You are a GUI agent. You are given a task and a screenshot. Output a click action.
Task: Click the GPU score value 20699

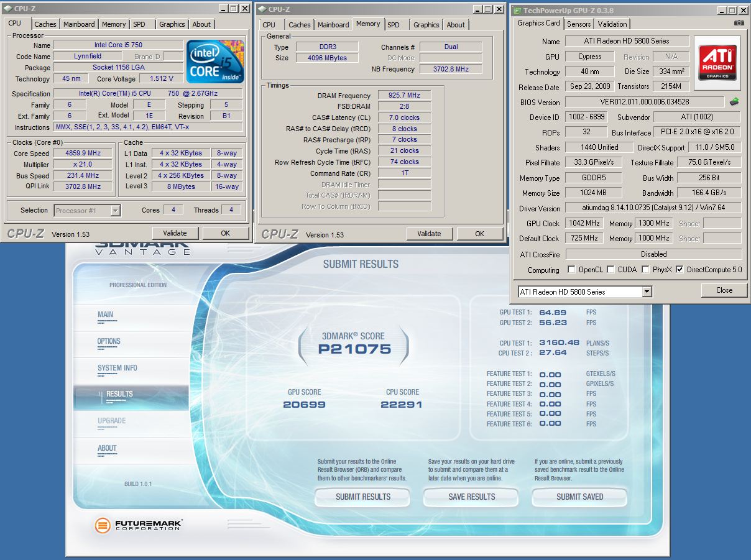tap(304, 404)
